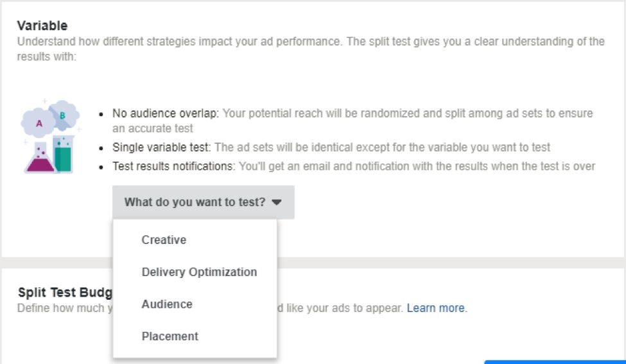Choose Delivery Optimization as the test variable

click(x=199, y=272)
